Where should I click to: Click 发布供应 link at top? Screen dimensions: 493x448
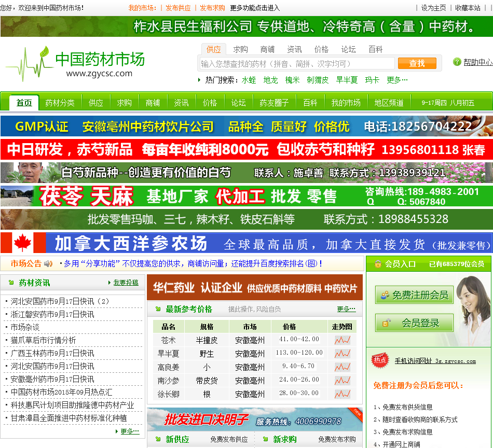pos(179,8)
